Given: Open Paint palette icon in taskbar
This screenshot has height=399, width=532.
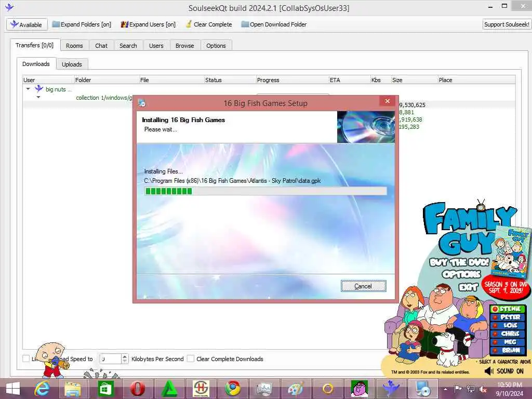Looking at the screenshot, I should click(x=296, y=389).
